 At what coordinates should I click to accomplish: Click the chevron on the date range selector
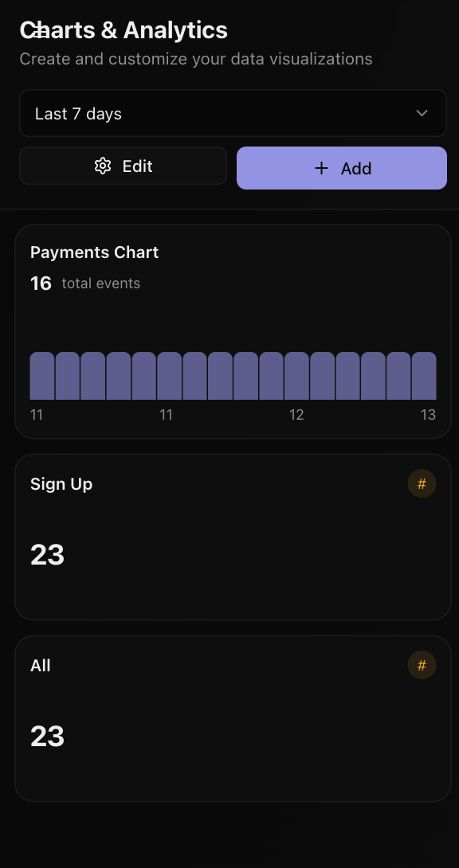click(x=422, y=113)
